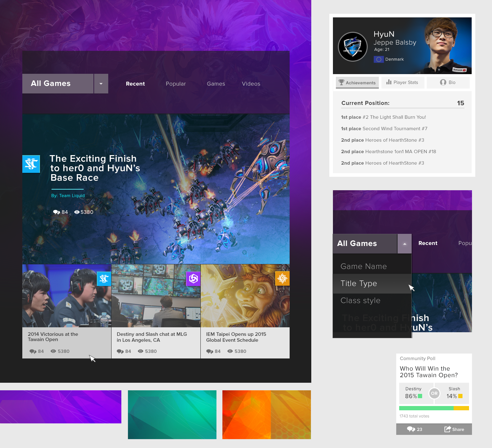Click the Share button in poll footer

coord(454,429)
